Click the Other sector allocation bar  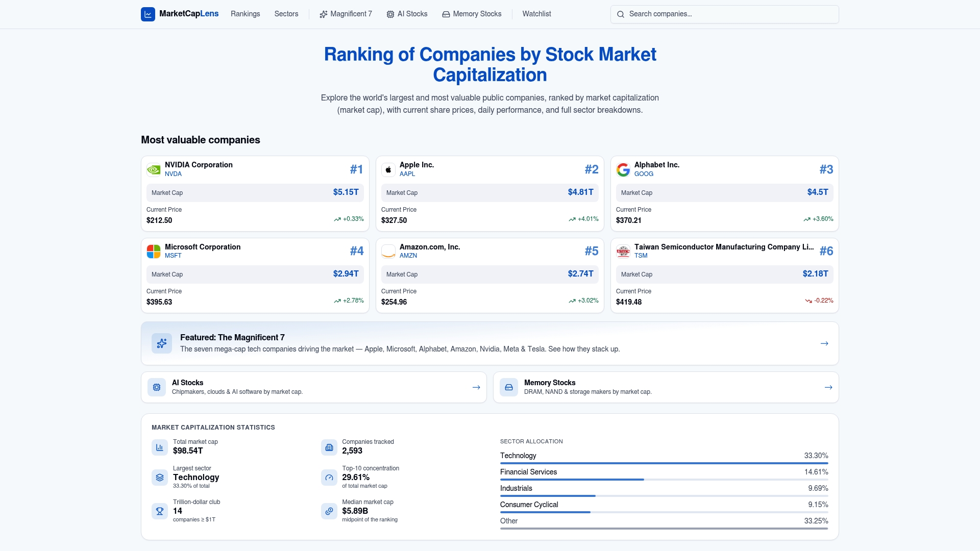click(664, 529)
